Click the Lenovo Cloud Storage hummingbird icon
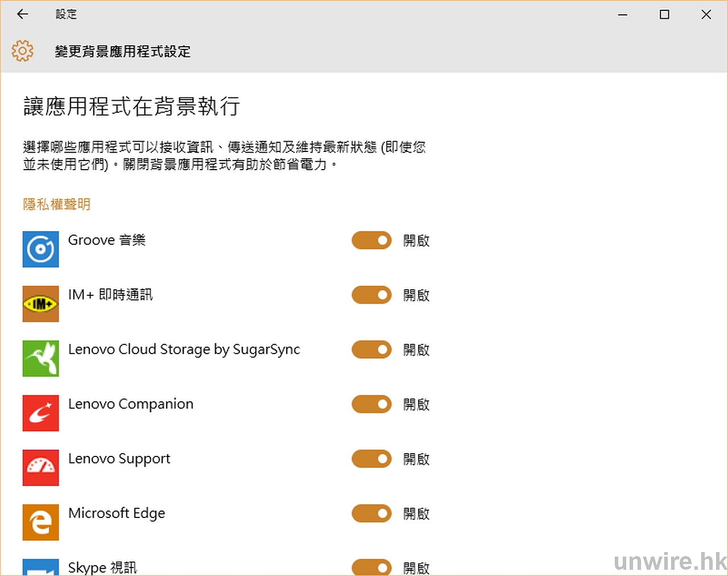 [x=40, y=359]
